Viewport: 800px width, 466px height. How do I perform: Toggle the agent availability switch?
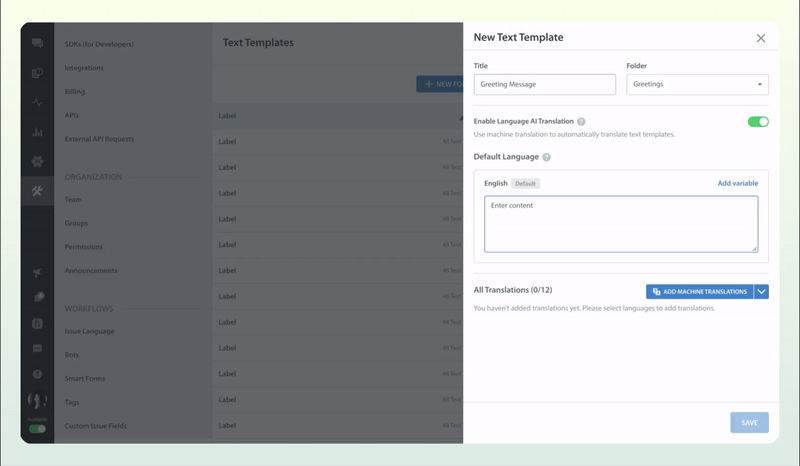37,428
